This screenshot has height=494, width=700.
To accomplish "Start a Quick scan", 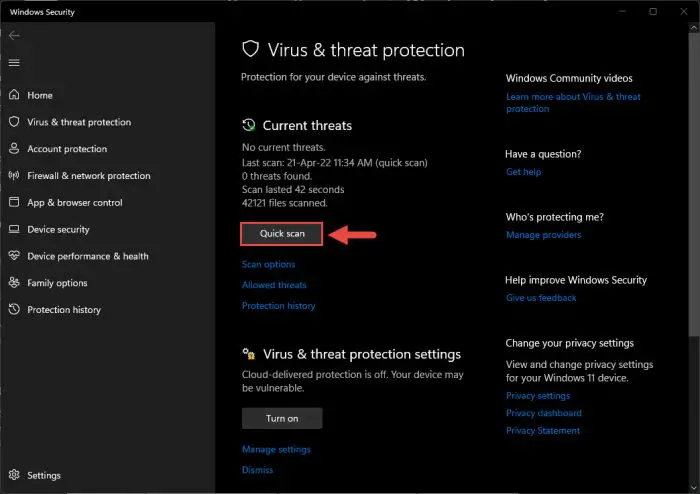I will 282,233.
